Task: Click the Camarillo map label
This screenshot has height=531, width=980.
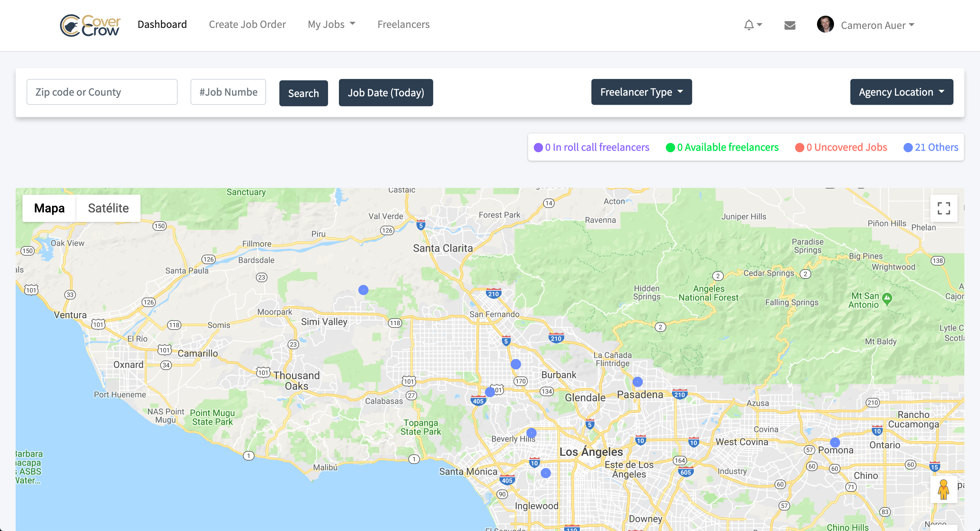Action: 198,354
